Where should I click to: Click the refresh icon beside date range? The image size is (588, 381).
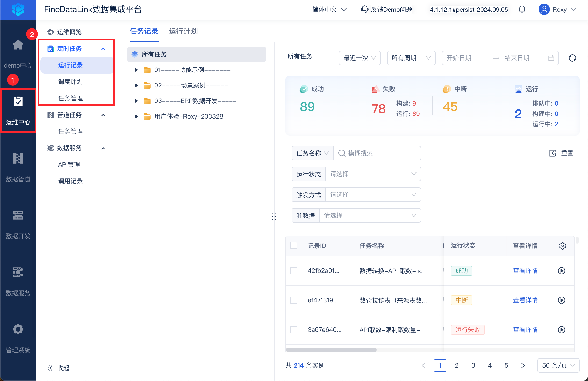(572, 58)
